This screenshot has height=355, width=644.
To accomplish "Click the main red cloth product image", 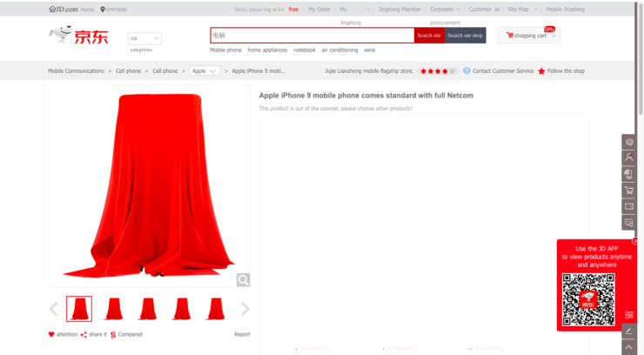I will coord(149,185).
